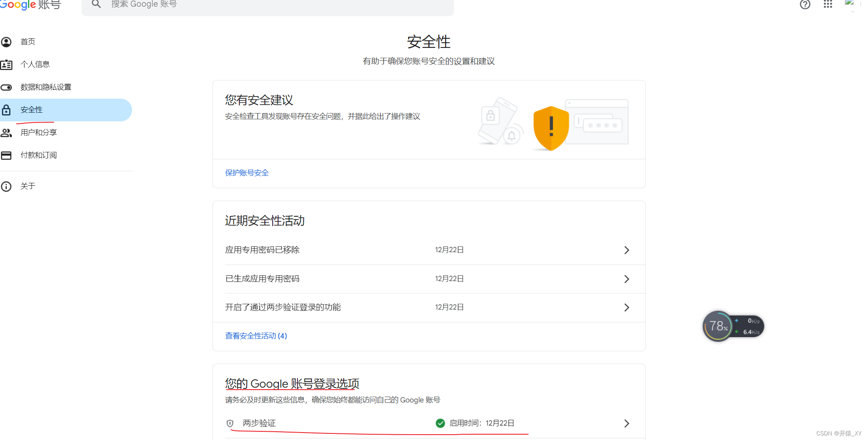Click the search magnifier icon
Image resolution: width=868 pixels, height=440 pixels.
click(x=96, y=4)
